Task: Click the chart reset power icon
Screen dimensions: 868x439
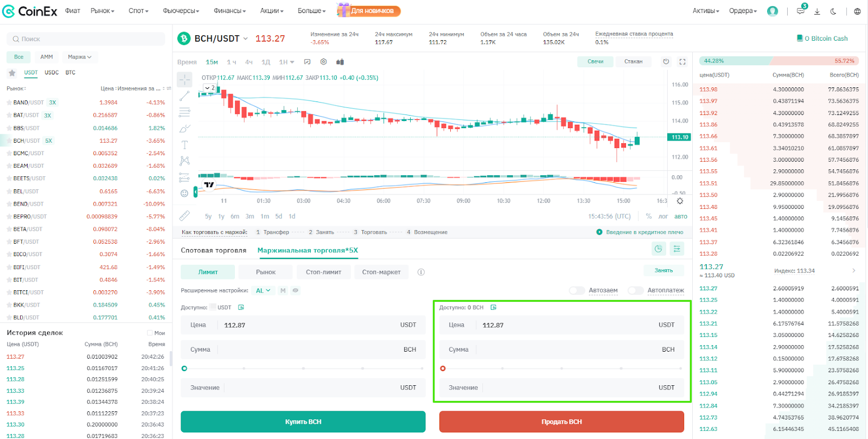Action: 666,61
